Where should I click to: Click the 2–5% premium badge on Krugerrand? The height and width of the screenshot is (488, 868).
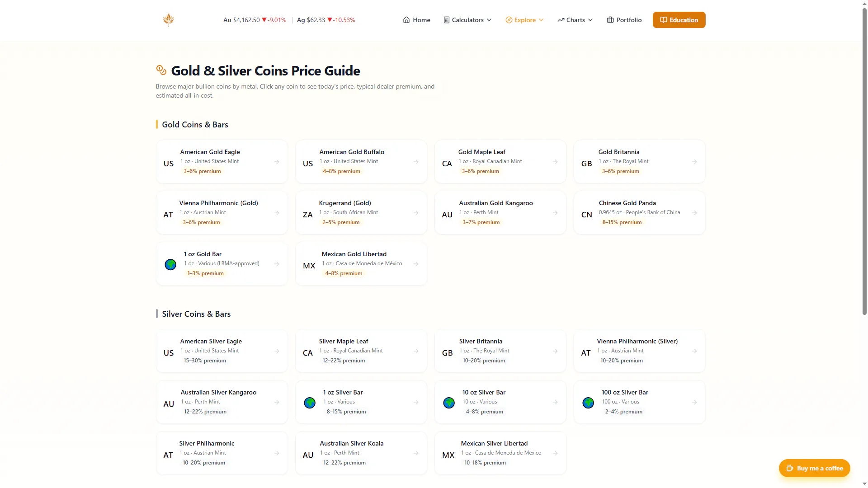[341, 222]
